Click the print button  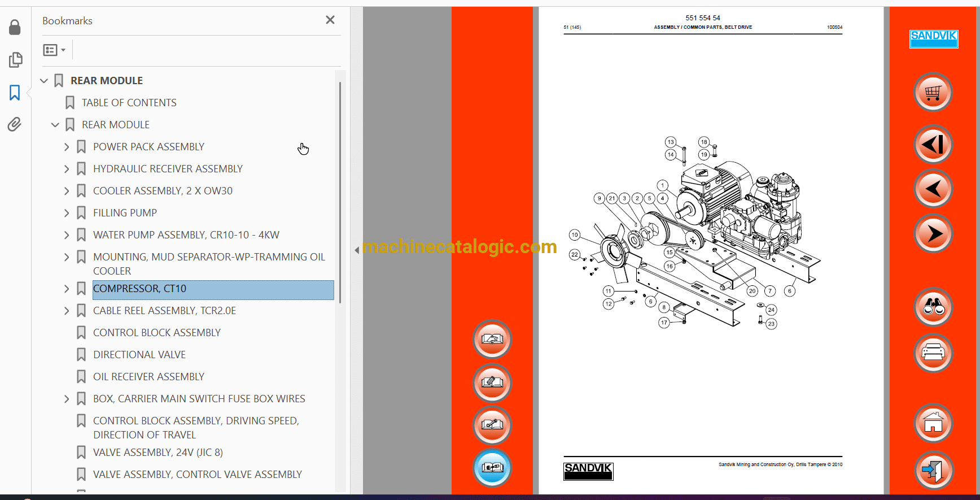(933, 353)
